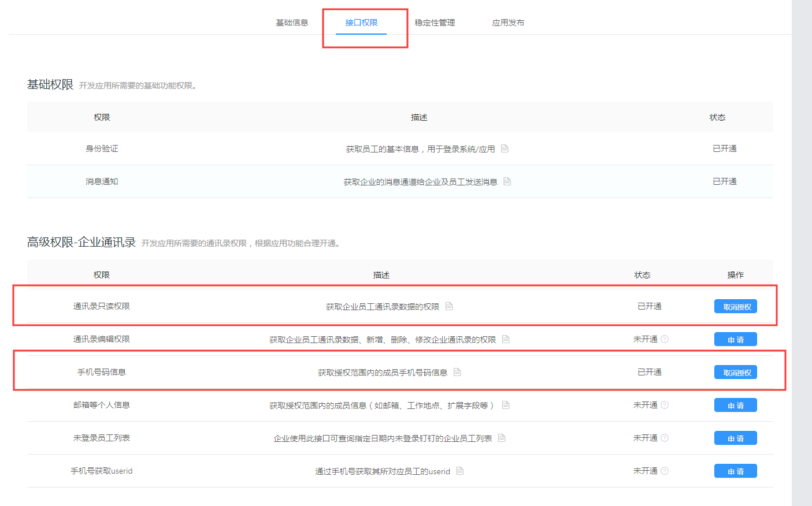Image resolution: width=812 pixels, height=506 pixels.
Task: Click 未开通 status in 通讯录编辑权限 row
Action: click(646, 339)
